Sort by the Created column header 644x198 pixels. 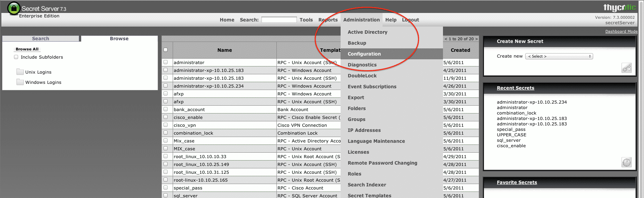click(x=460, y=50)
